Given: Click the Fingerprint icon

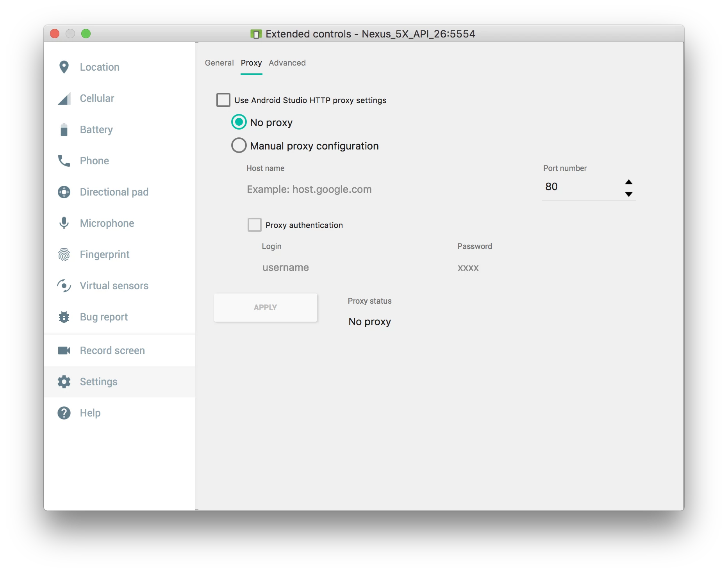Looking at the screenshot, I should (64, 254).
